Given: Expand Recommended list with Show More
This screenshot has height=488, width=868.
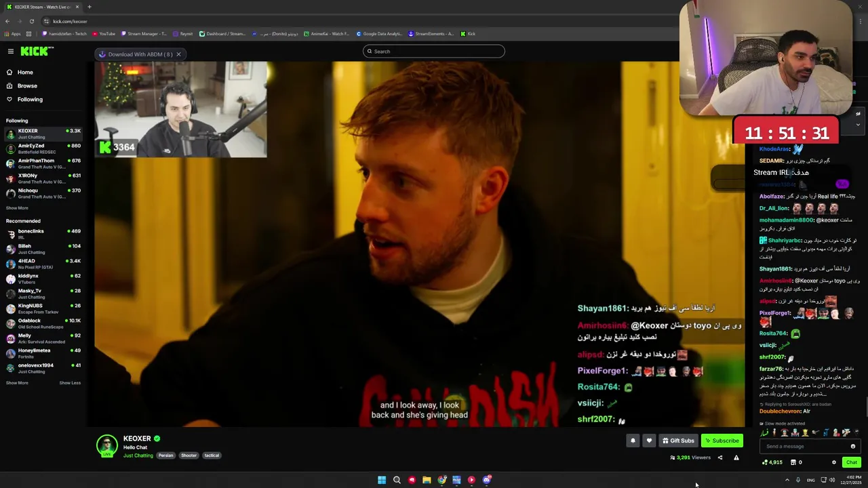Looking at the screenshot, I should click(x=17, y=383).
